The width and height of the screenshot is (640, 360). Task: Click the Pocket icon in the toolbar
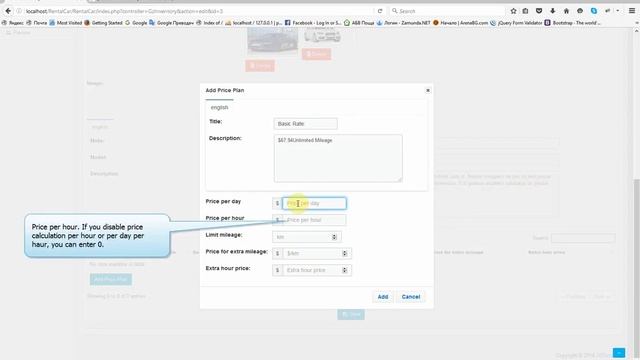[x=539, y=11]
